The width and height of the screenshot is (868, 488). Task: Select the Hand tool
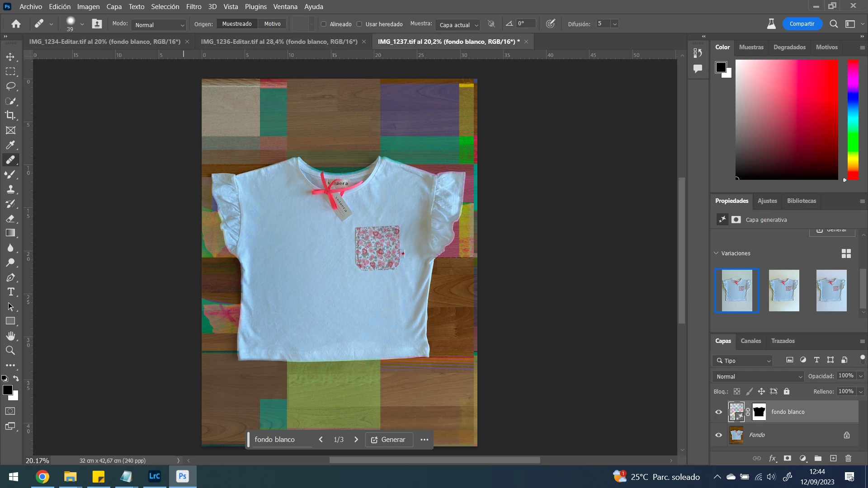pyautogui.click(x=10, y=336)
